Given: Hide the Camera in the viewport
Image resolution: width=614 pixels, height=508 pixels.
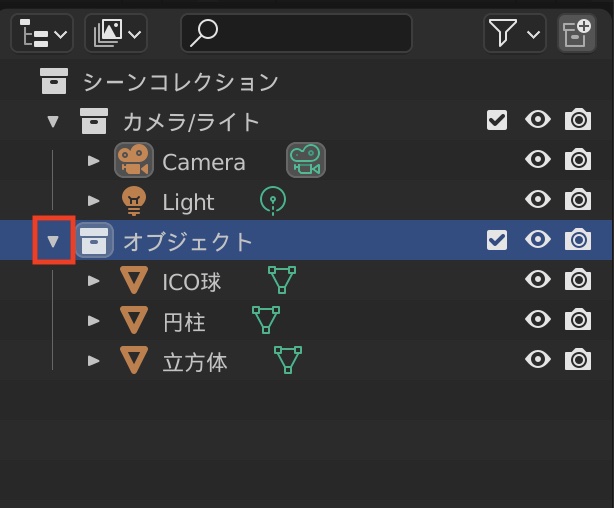Looking at the screenshot, I should coord(538,161).
